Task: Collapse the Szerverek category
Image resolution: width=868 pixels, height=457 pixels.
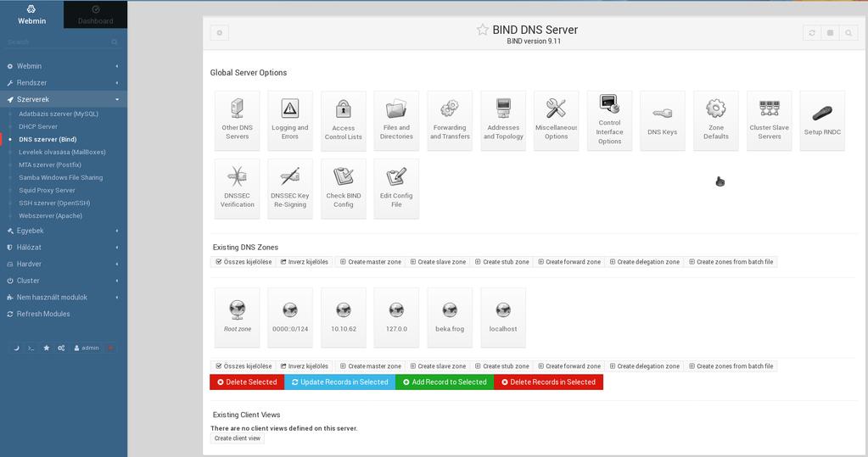Action: coord(64,99)
